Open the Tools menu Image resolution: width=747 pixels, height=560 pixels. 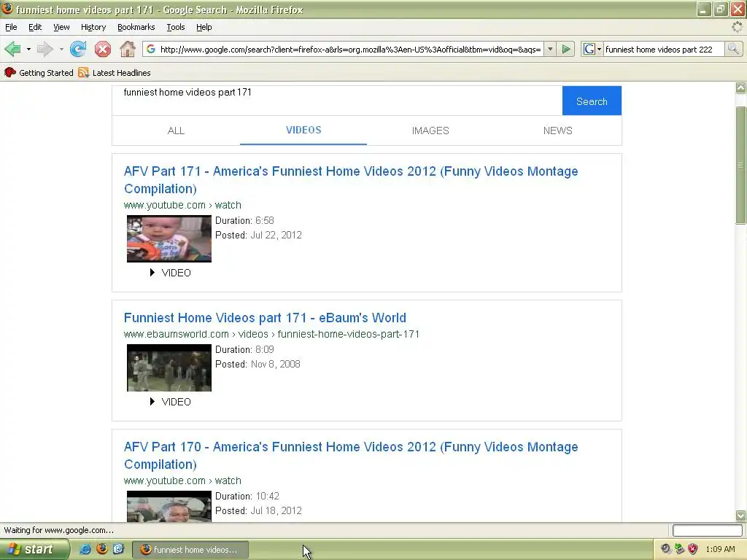coord(175,27)
